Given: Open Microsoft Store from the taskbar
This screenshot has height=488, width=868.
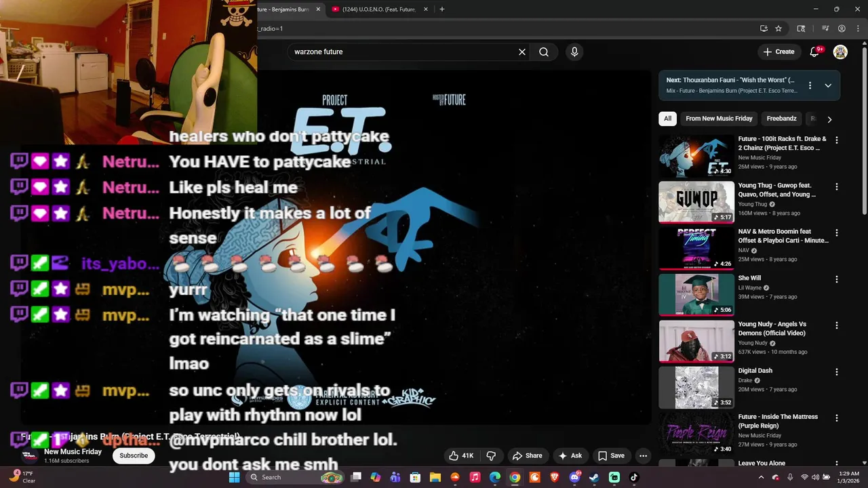Looking at the screenshot, I should (x=415, y=477).
